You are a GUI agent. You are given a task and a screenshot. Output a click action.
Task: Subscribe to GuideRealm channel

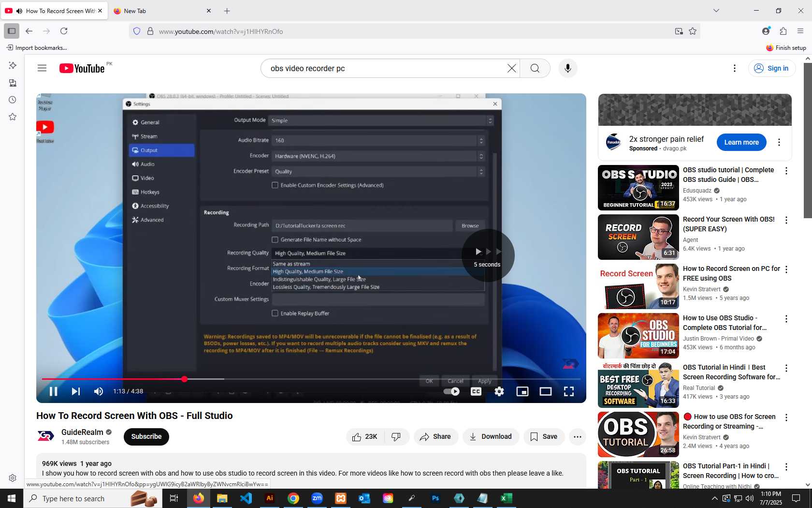click(146, 436)
